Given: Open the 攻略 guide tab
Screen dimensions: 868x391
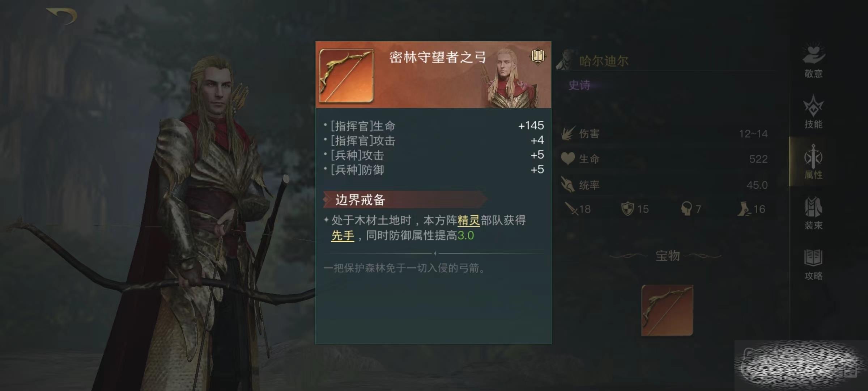Looking at the screenshot, I should click(813, 264).
